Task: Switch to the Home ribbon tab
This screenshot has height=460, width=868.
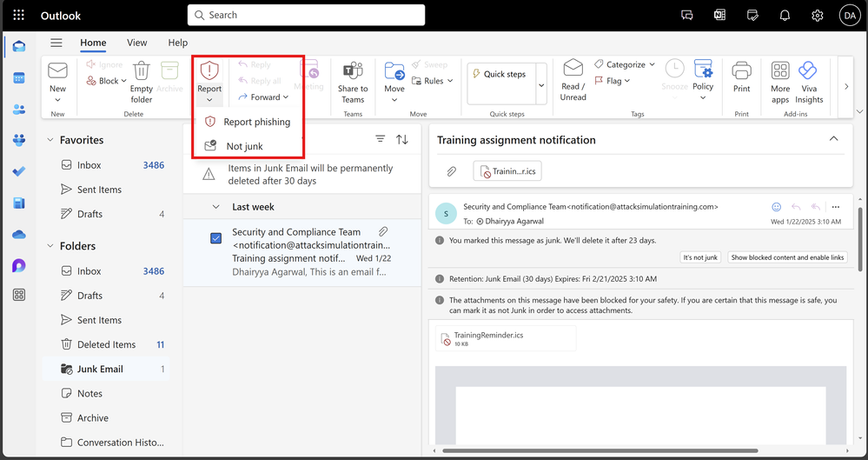Action: (93, 43)
